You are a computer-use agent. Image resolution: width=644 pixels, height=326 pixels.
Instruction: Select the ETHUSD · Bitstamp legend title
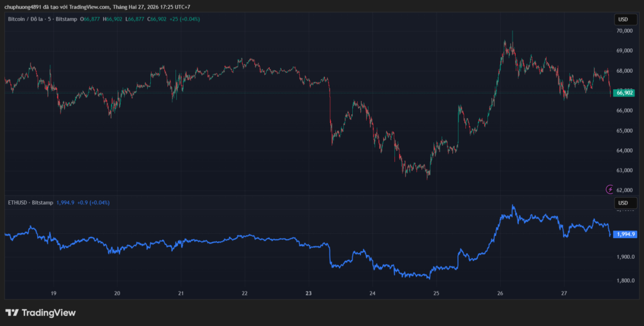(x=31, y=203)
